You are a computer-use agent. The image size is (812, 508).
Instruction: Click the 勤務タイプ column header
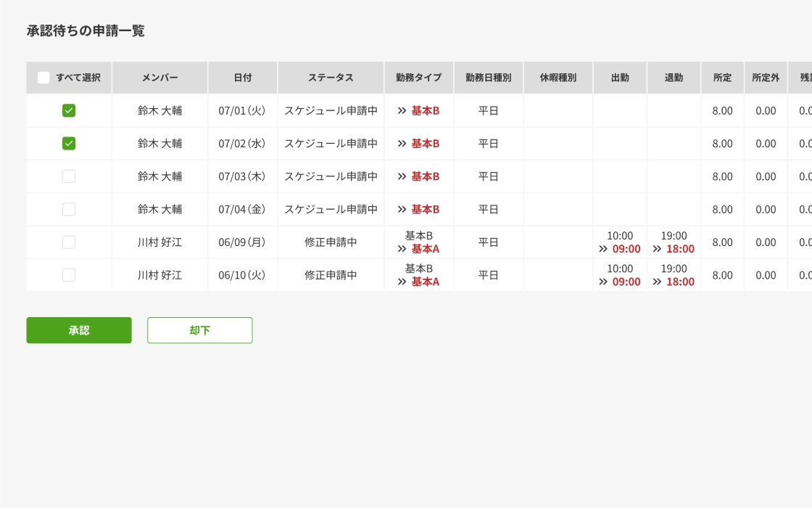point(418,78)
